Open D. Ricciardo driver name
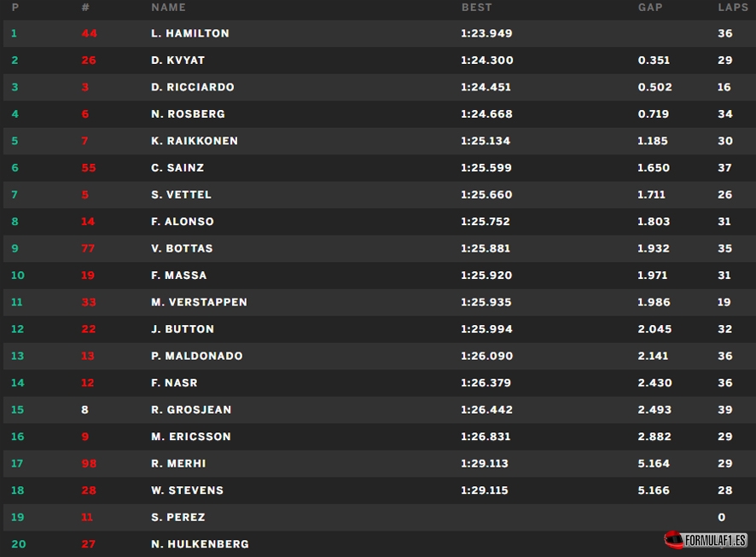This screenshot has width=756, height=557. (192, 87)
